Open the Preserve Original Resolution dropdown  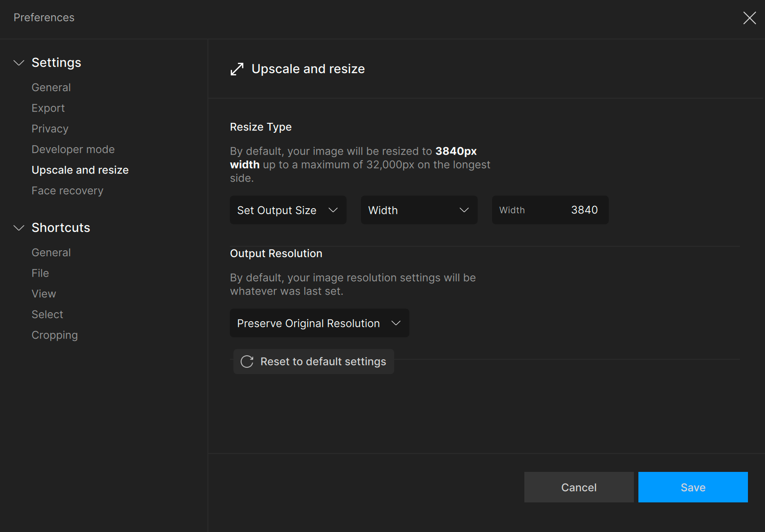[319, 323]
